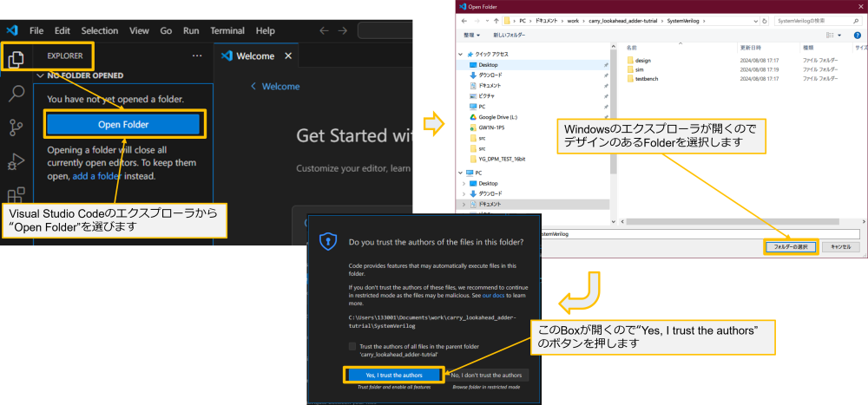Sort by the 更新日時 column header

tap(750, 48)
